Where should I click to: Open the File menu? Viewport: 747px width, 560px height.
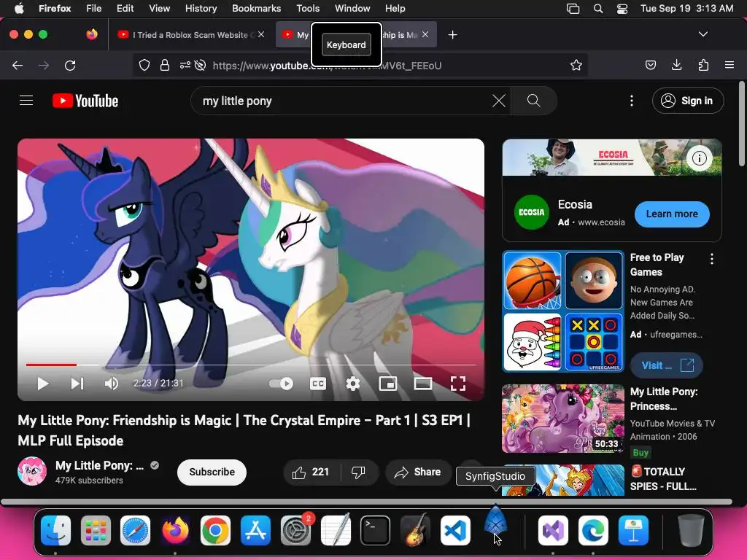pyautogui.click(x=93, y=8)
